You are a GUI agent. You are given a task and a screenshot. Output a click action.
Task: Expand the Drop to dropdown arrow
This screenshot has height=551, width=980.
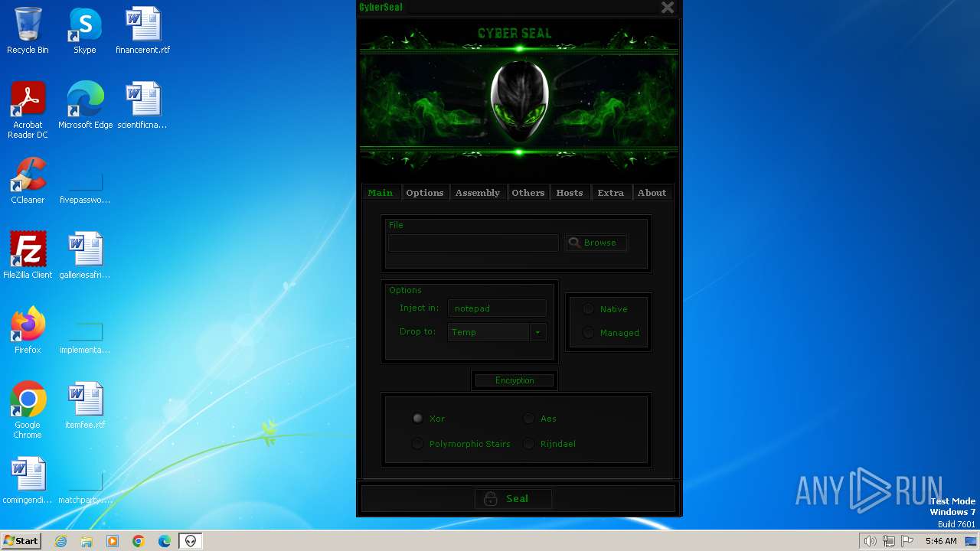point(537,332)
